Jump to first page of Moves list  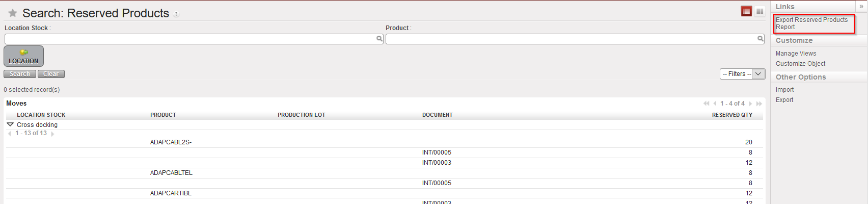tap(706, 104)
